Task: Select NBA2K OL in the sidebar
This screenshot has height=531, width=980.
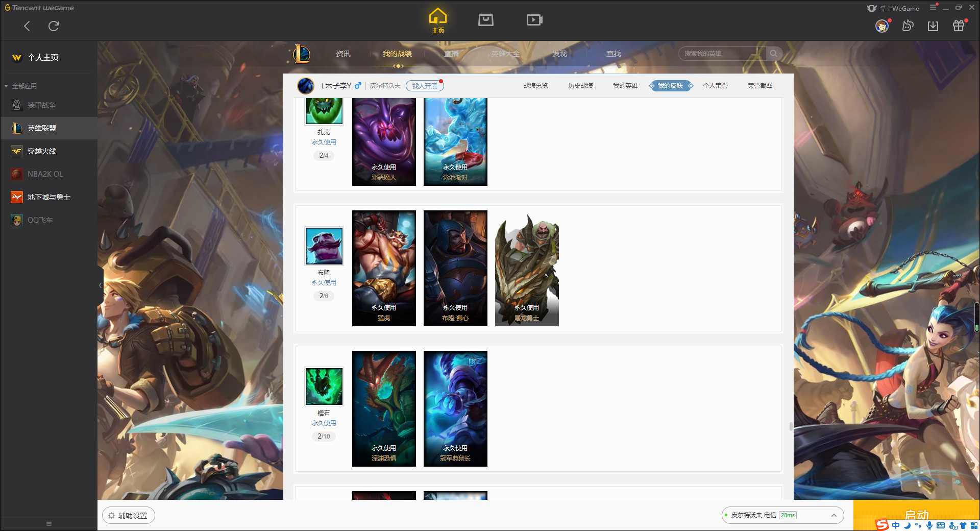Action: pyautogui.click(x=48, y=174)
